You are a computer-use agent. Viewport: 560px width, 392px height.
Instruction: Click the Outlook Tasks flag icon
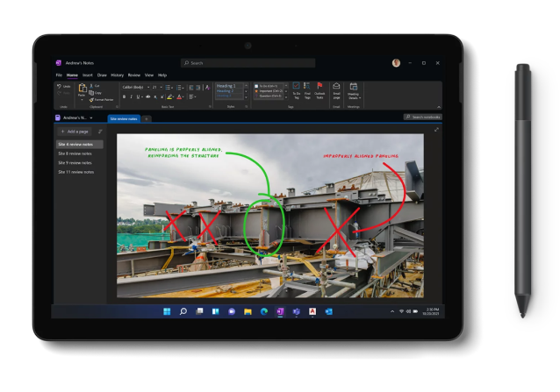click(319, 89)
